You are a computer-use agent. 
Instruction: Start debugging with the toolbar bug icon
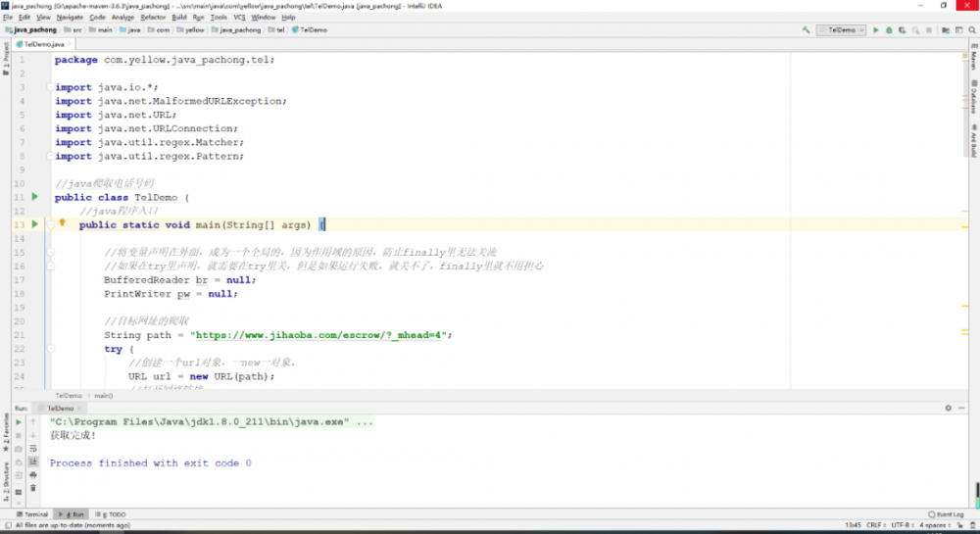[889, 30]
